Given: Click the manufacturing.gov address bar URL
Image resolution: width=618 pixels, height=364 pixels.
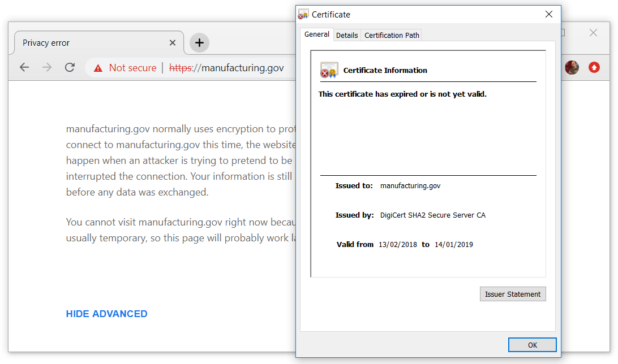Looking at the screenshot, I should pos(226,68).
